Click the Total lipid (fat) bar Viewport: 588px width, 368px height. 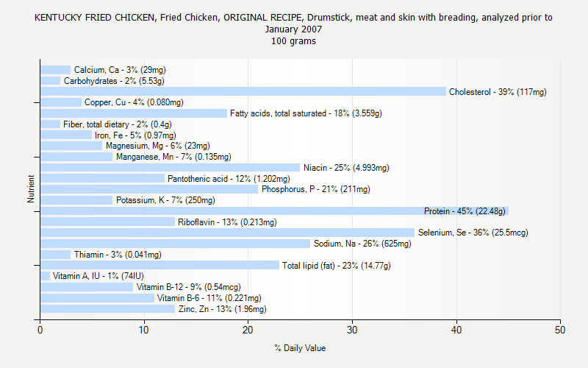[x=159, y=266]
